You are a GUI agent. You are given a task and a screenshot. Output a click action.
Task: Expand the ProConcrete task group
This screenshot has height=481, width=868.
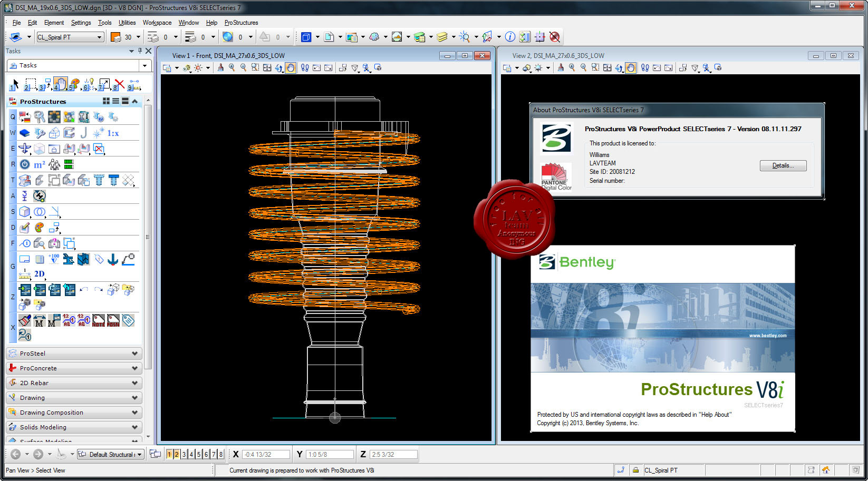click(74, 368)
